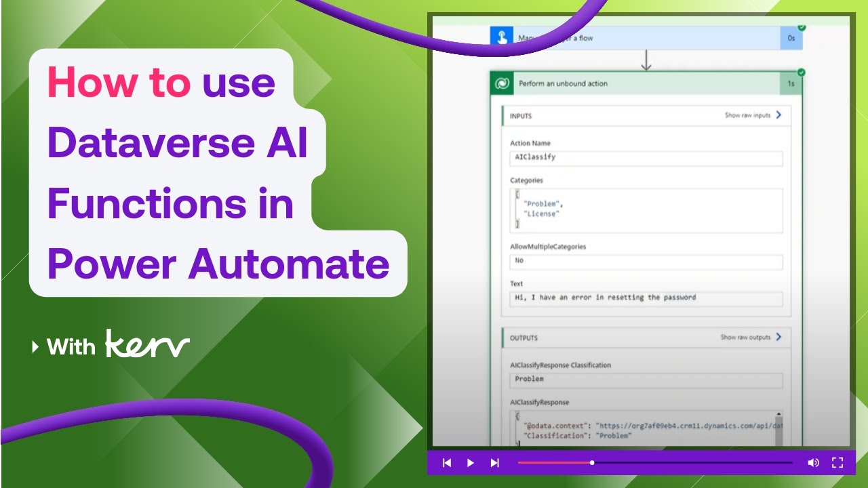
Task: Click the Action Name field AIClassify
Action: coord(646,158)
